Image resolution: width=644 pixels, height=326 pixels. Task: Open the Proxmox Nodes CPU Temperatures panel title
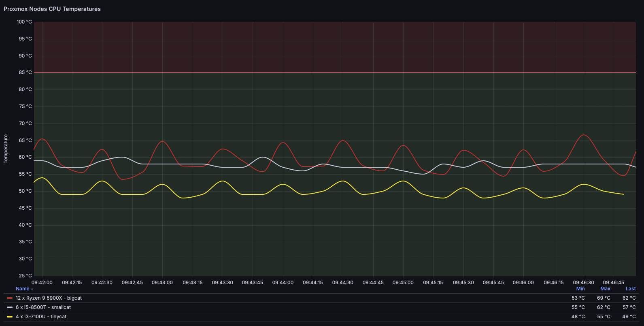[52, 9]
